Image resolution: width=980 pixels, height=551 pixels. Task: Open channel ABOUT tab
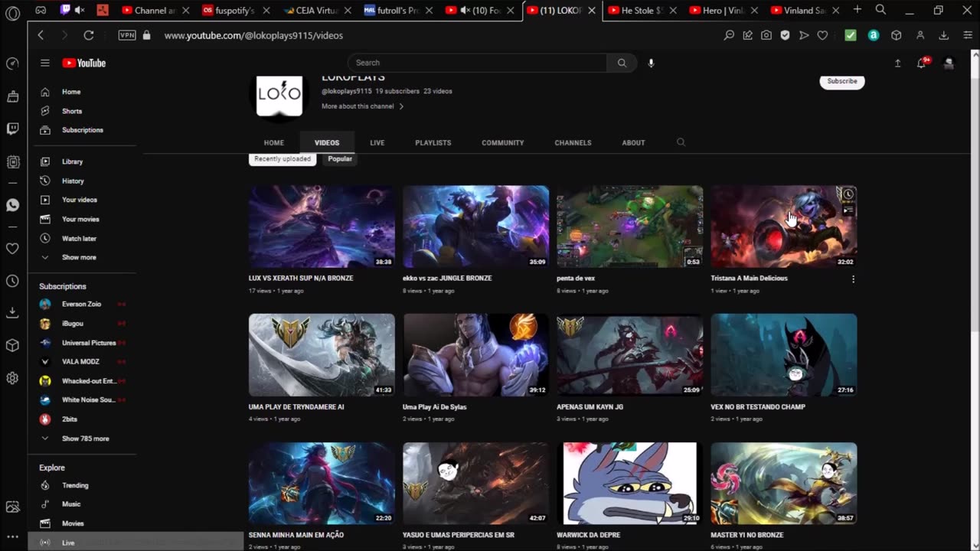(x=633, y=142)
